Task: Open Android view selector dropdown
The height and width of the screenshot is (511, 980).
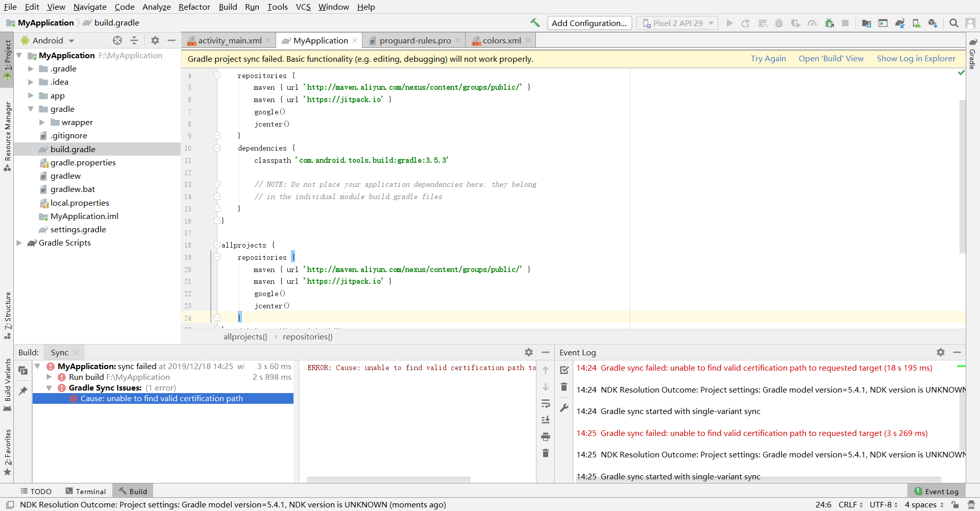Action: (48, 40)
